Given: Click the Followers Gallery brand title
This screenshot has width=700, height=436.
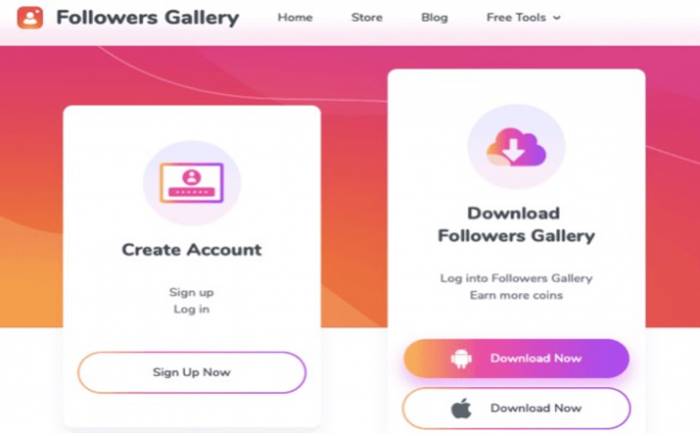Looking at the screenshot, I should [x=147, y=18].
